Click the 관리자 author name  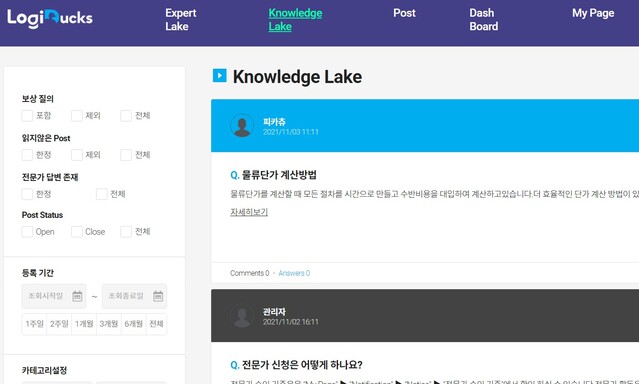274,311
